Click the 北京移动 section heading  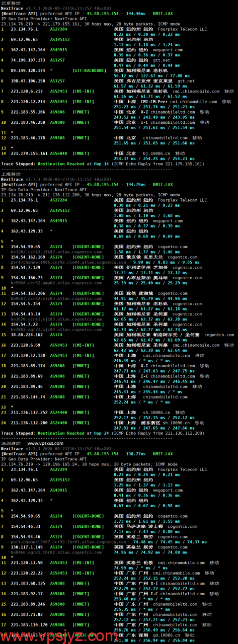[11, 3]
